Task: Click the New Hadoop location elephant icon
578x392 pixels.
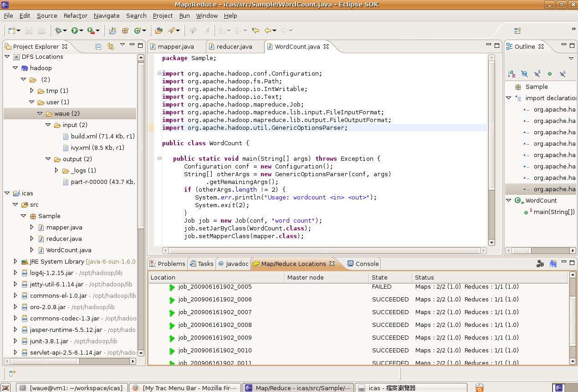Action: coord(553,264)
